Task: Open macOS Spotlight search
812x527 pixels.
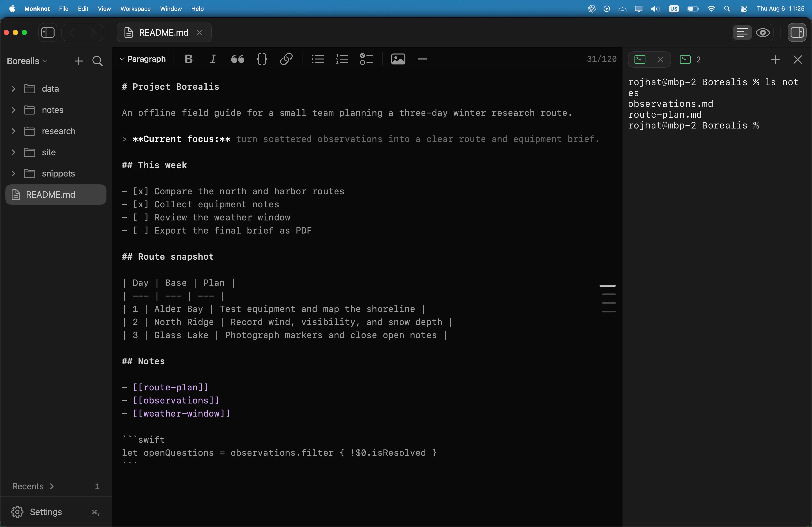Action: click(x=727, y=9)
